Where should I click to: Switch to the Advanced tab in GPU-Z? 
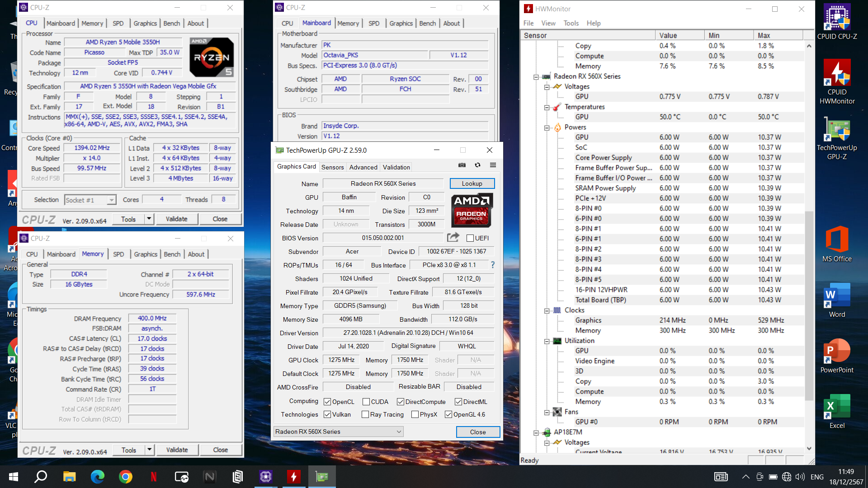point(363,167)
